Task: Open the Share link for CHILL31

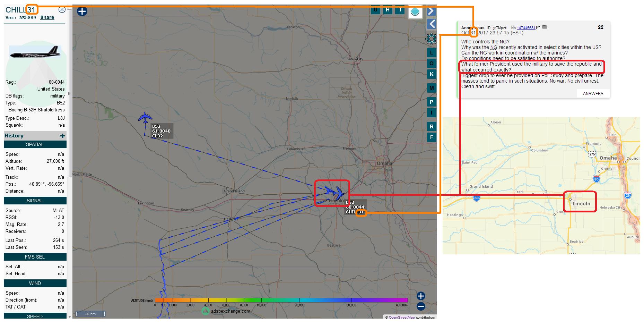Action: (x=47, y=18)
